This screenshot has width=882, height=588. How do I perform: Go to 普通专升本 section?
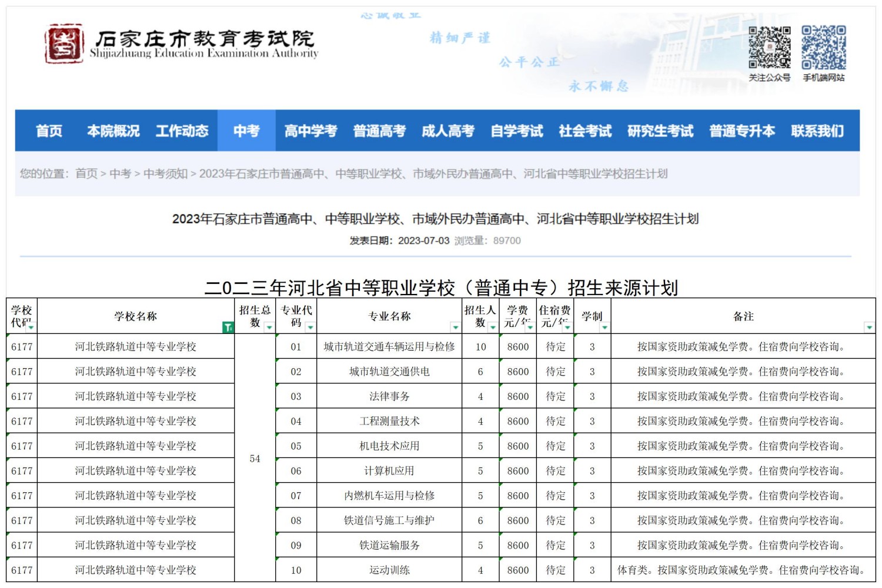(742, 131)
